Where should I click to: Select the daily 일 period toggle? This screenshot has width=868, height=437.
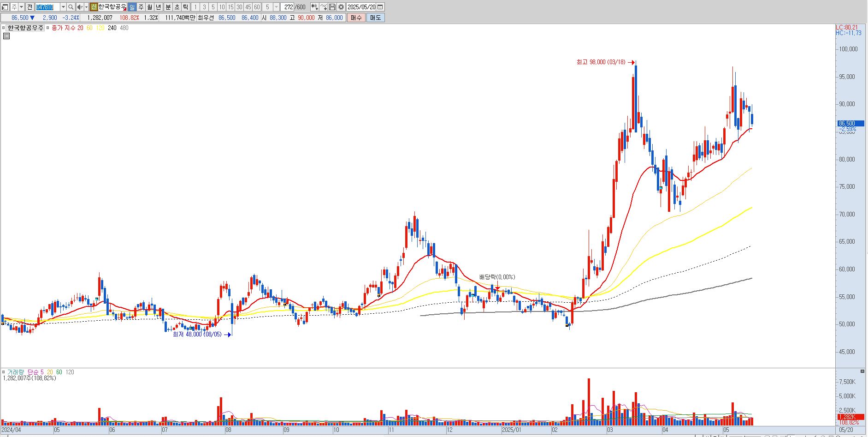[x=132, y=7]
